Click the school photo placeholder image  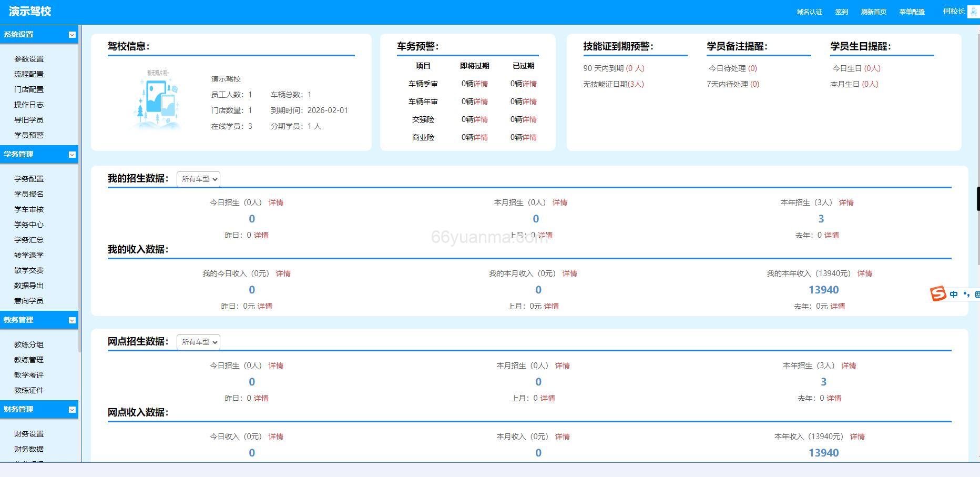(x=157, y=100)
